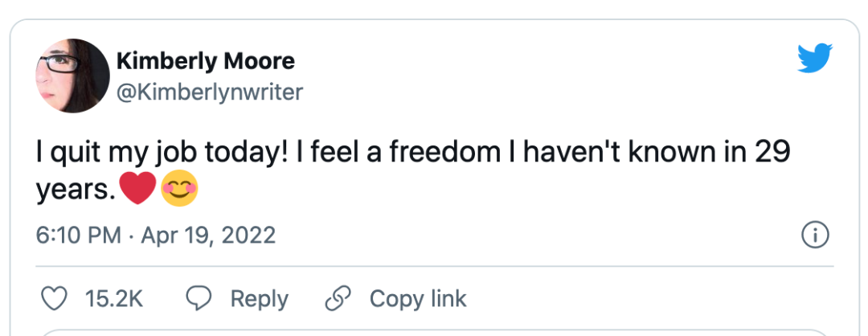Open the Kimberly Moore display name
This screenshot has height=336, width=868.
tap(205, 60)
